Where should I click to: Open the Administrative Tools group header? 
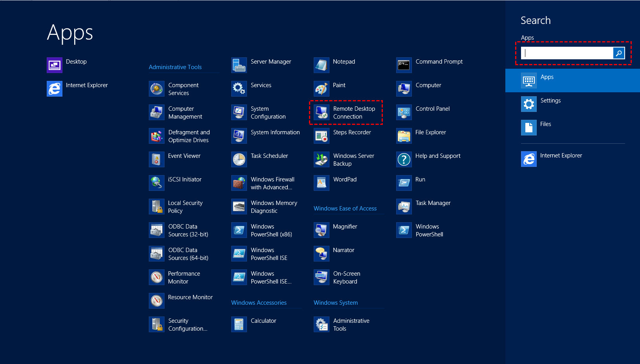point(175,67)
